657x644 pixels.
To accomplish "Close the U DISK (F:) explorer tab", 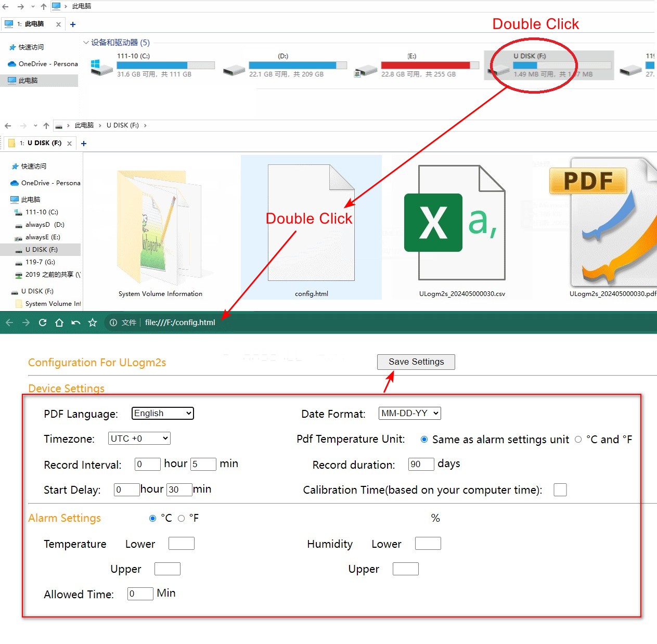I will tap(69, 144).
